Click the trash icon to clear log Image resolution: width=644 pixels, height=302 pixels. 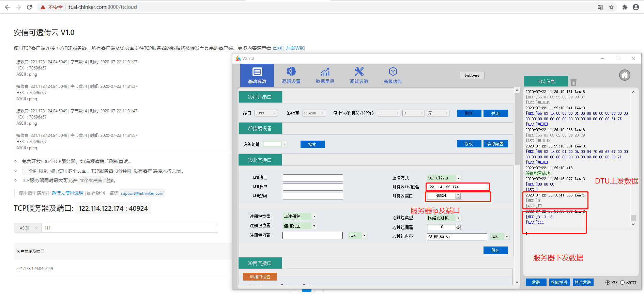573,82
